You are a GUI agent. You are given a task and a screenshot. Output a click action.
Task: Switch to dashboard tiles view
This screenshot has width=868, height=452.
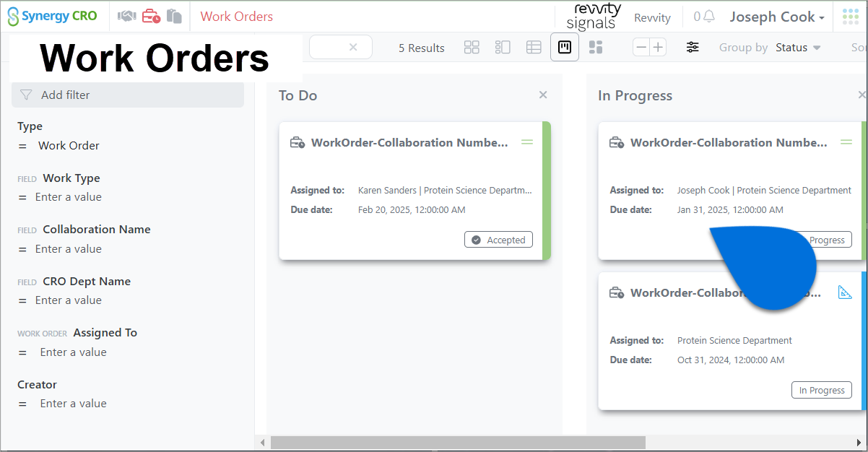pos(596,48)
